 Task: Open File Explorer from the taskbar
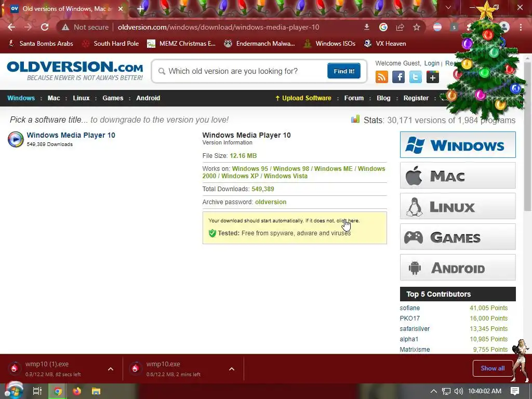pyautogui.click(x=96, y=391)
